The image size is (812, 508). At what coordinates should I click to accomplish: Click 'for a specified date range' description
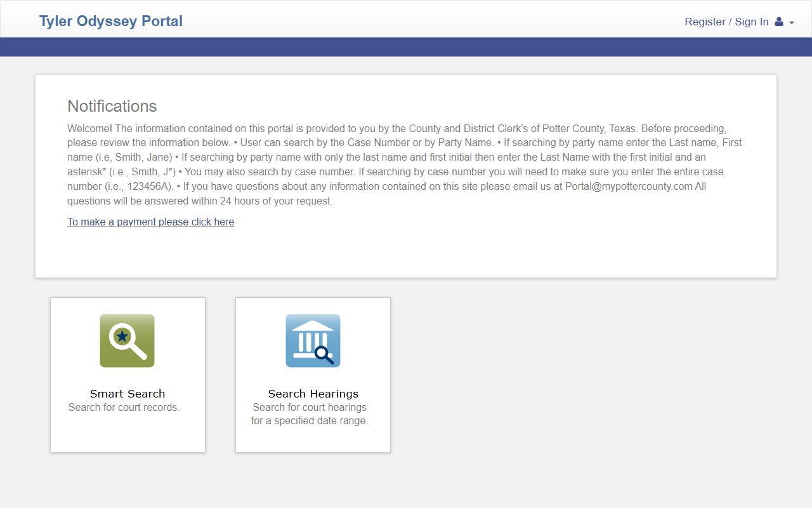(310, 420)
